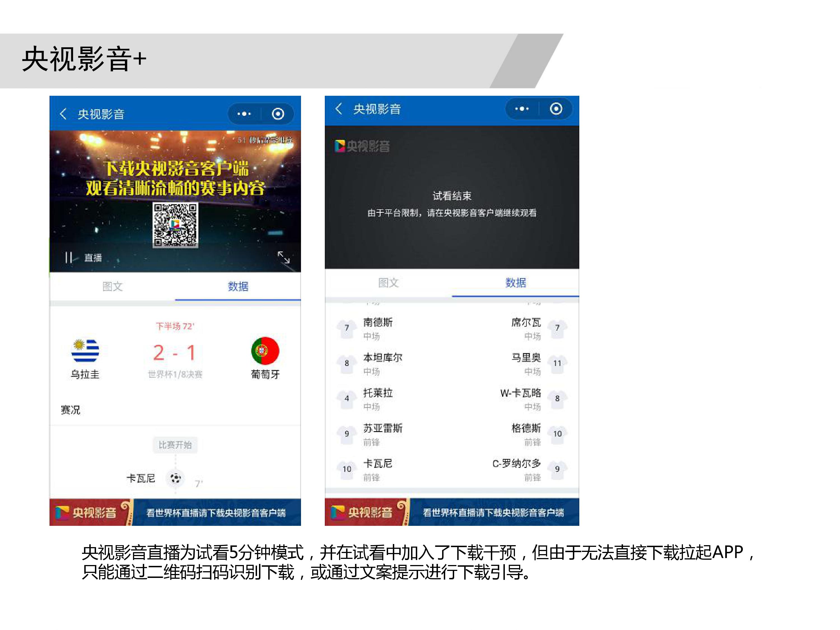This screenshot has height=630, width=840.
Task: Select player 南德斯 in lineup
Action: 378,322
